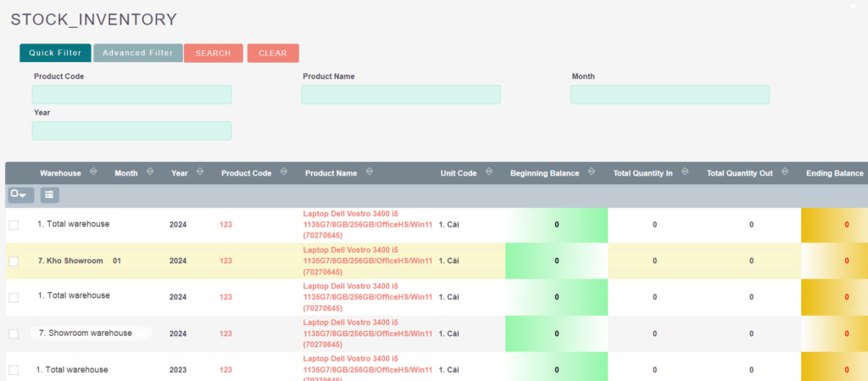This screenshot has width=868, height=381.
Task: Click into the Year filter input
Action: pos(131,131)
